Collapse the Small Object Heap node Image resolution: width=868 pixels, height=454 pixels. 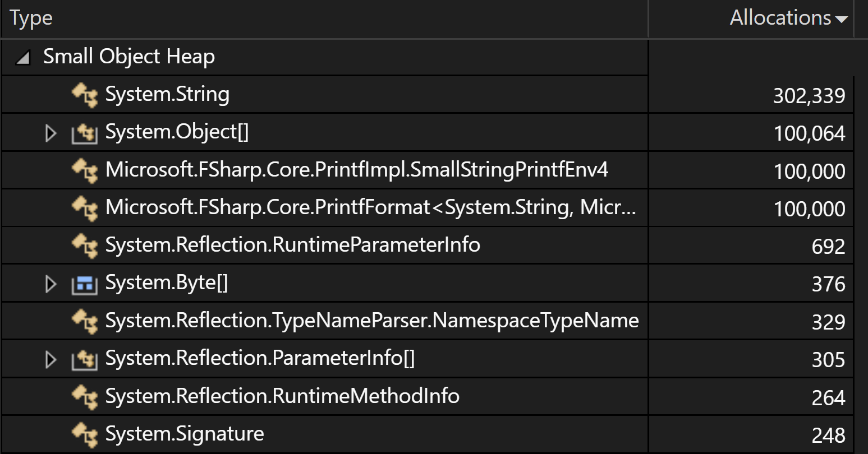pyautogui.click(x=21, y=56)
